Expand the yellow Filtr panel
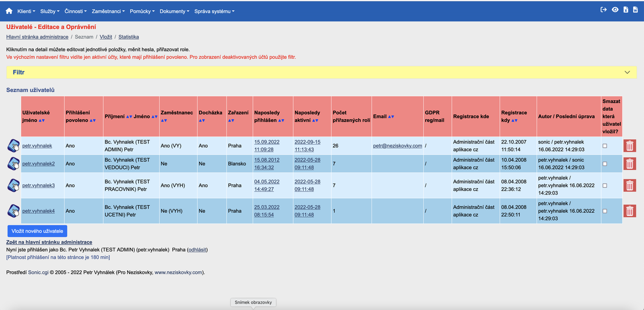 (627, 71)
